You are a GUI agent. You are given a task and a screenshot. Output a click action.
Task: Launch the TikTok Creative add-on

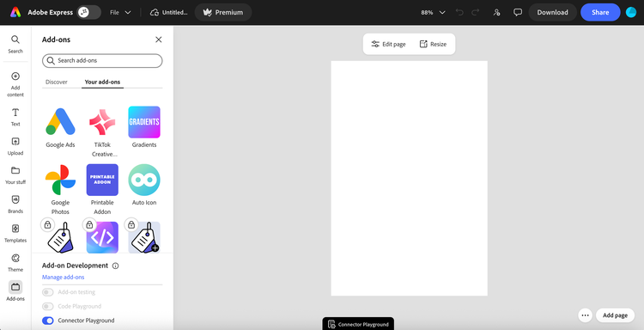pyautogui.click(x=102, y=122)
